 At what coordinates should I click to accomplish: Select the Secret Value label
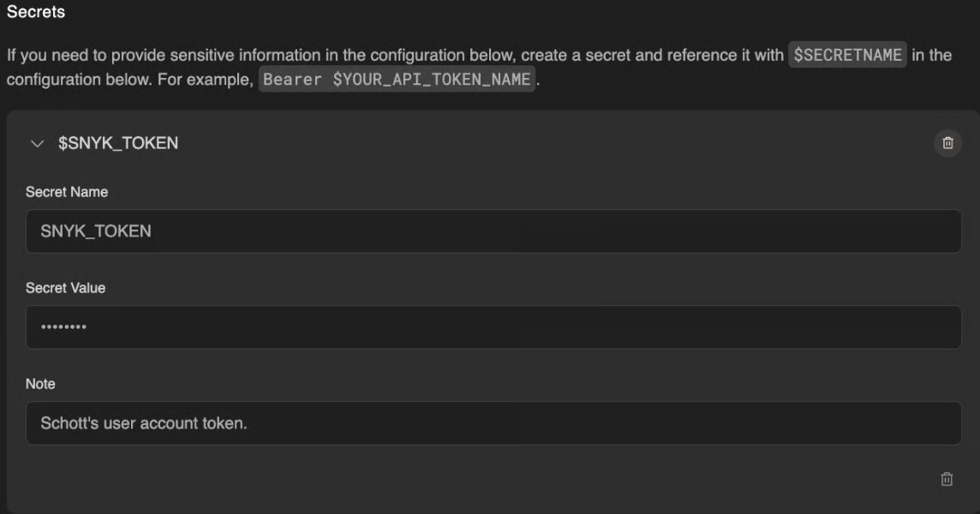tap(66, 288)
